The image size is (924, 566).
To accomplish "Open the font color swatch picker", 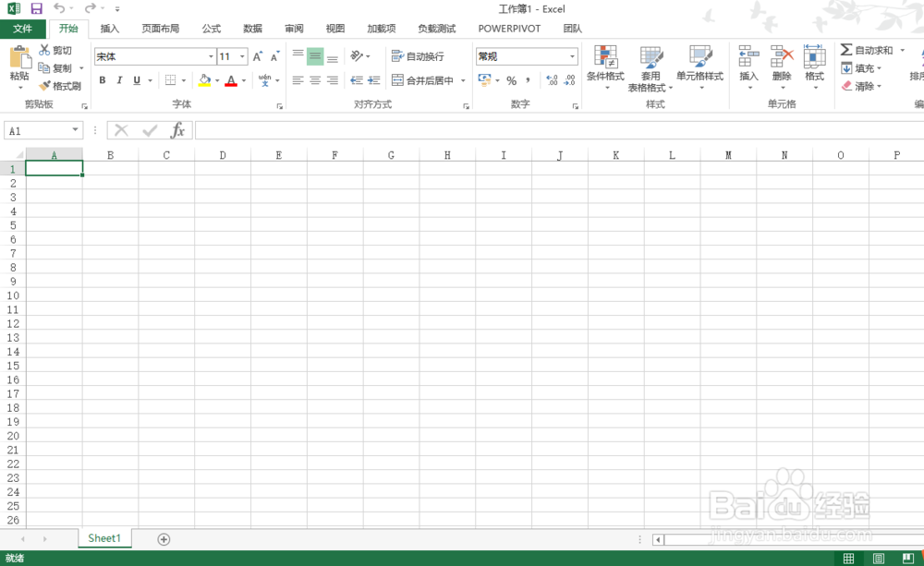I will click(x=242, y=81).
